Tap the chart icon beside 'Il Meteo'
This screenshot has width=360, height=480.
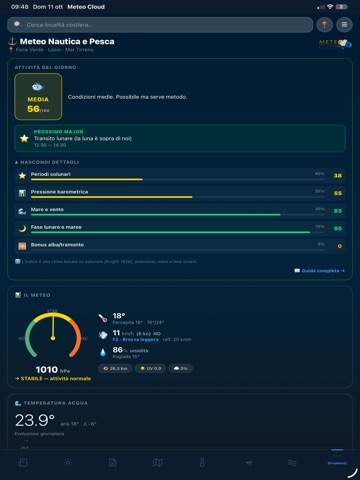pyautogui.click(x=18, y=295)
